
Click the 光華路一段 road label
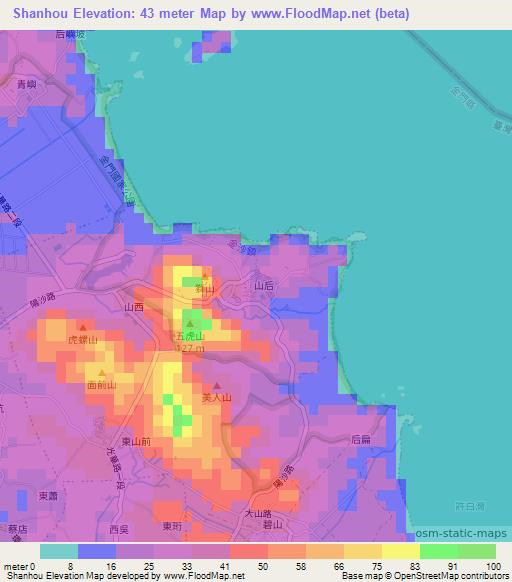coord(116,468)
